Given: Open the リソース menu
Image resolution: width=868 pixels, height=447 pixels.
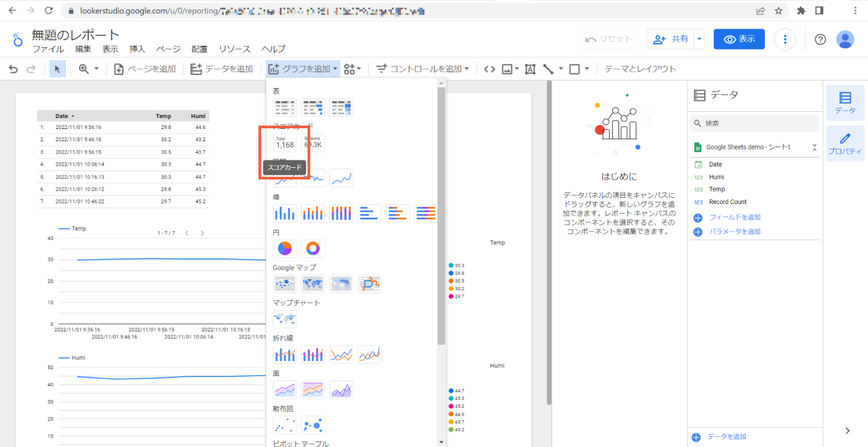Looking at the screenshot, I should (235, 48).
